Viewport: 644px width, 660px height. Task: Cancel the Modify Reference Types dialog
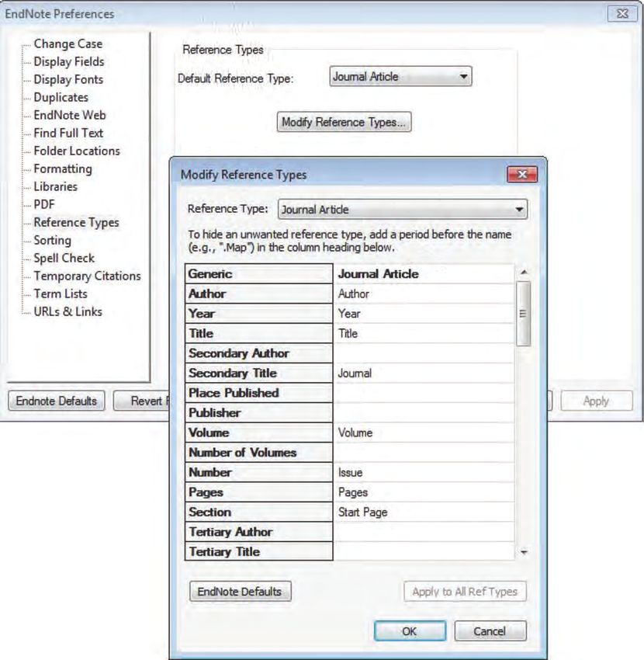pos(490,631)
